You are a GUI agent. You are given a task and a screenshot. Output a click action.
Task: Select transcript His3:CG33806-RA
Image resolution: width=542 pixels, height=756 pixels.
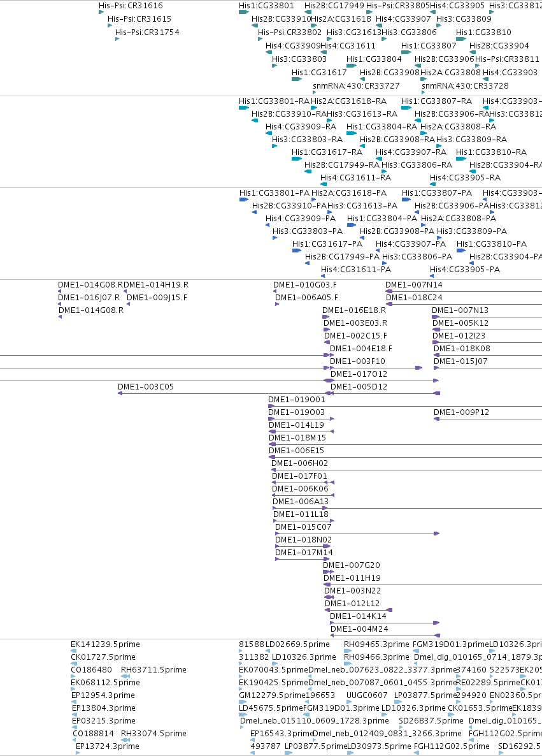point(417,165)
